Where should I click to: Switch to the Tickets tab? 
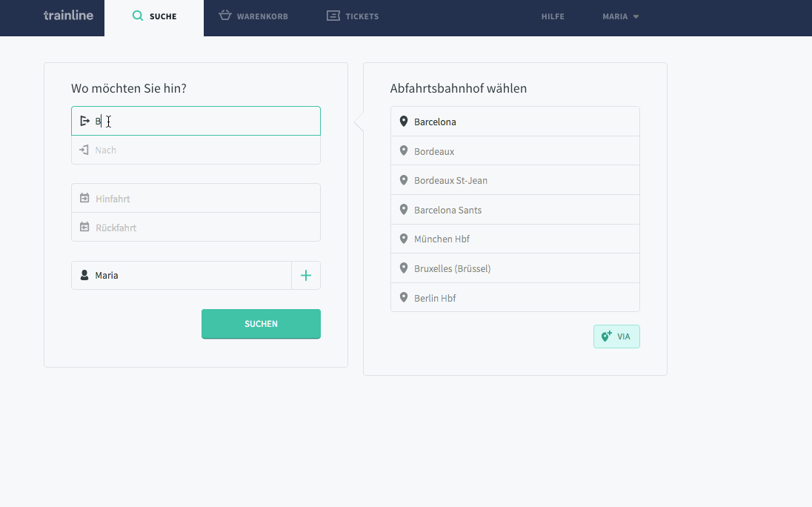[353, 16]
